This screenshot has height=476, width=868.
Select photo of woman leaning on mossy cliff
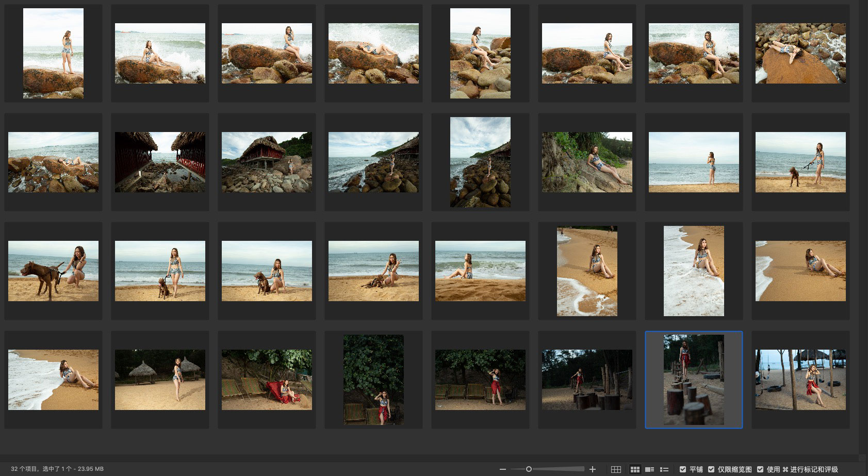(x=587, y=162)
